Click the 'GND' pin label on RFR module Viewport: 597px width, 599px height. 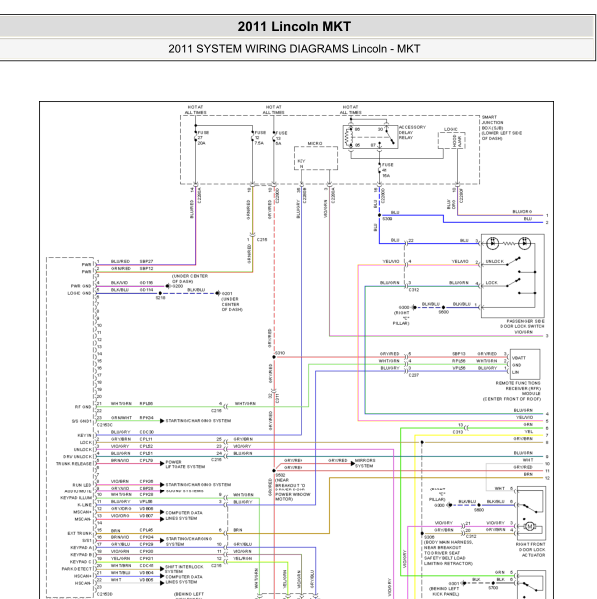coord(516,365)
